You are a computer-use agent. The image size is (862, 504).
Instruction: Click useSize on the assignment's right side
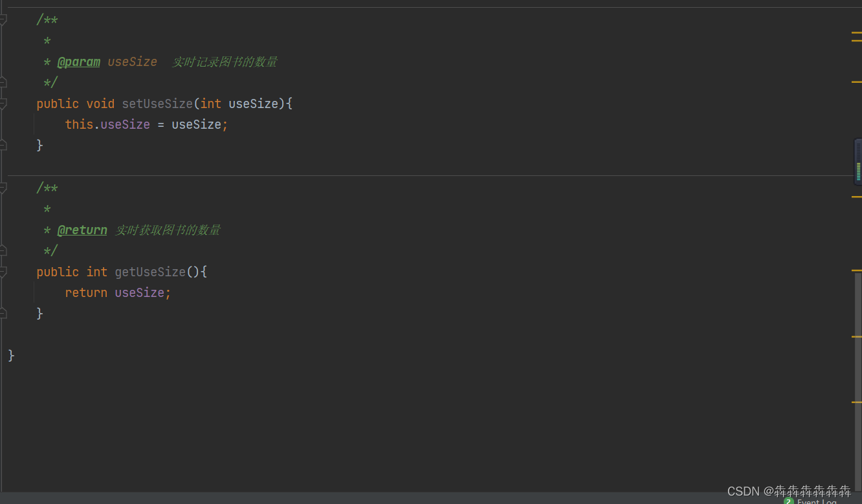(x=197, y=124)
